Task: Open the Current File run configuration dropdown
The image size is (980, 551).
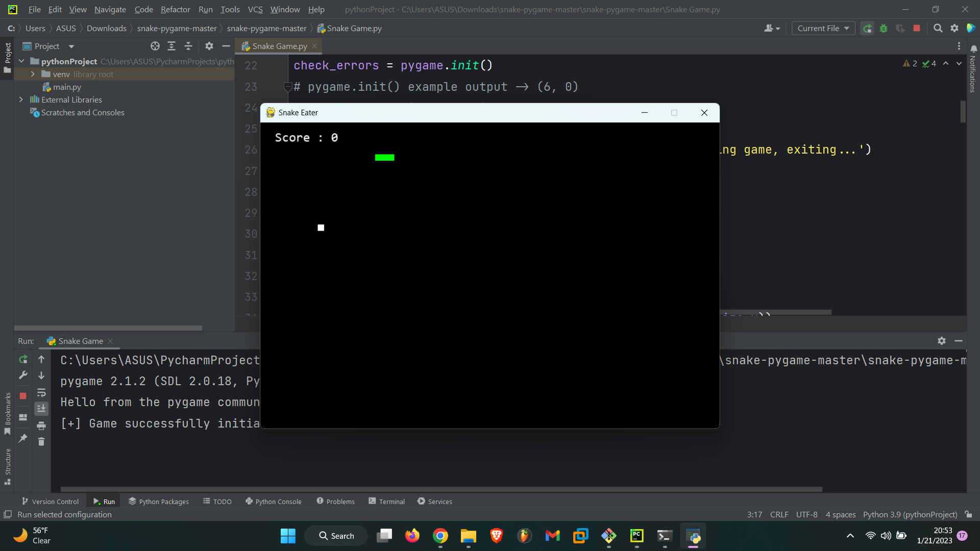Action: 823,28
